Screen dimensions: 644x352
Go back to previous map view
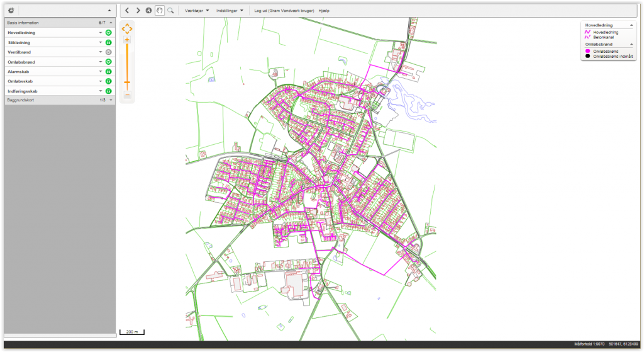127,10
